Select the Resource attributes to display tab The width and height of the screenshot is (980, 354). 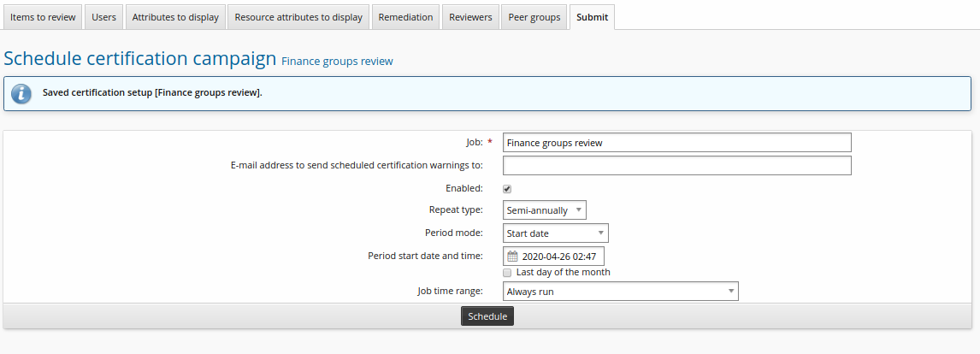(x=298, y=17)
